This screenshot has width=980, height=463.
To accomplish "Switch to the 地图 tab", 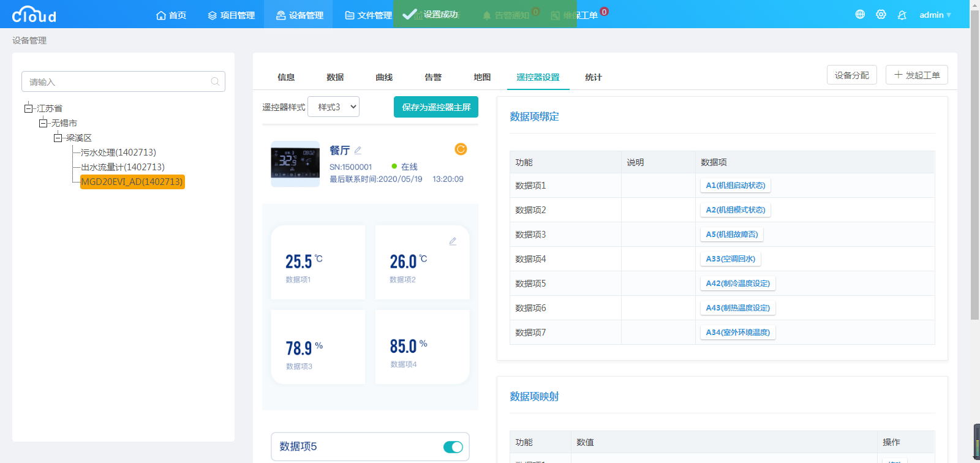I will [x=482, y=77].
